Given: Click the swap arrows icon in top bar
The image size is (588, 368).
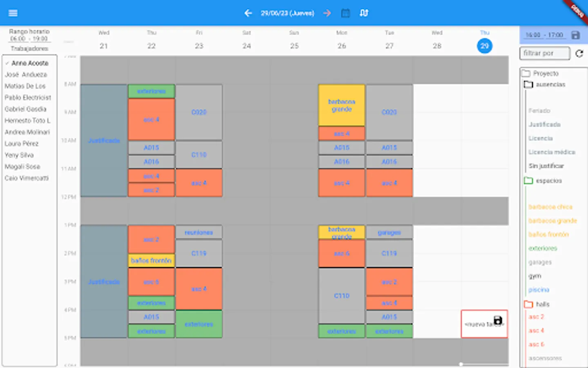Looking at the screenshot, I should [x=364, y=13].
